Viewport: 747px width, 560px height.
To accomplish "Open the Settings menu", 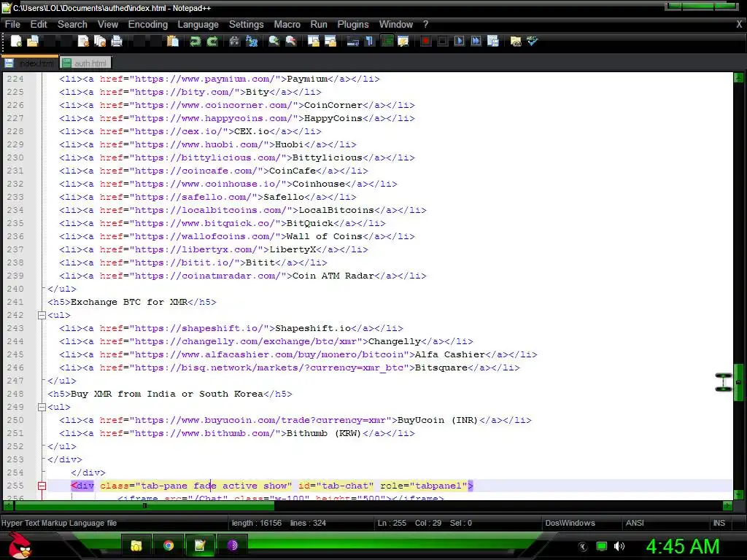I will [246, 24].
